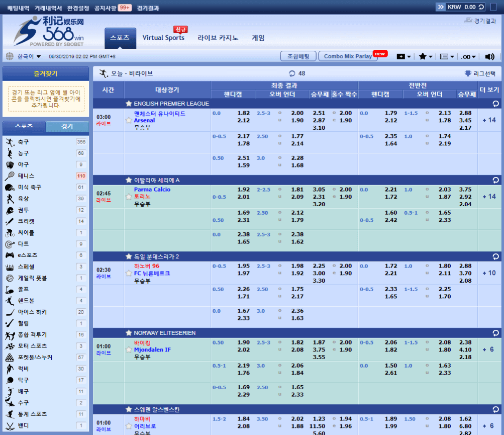Star the 하노버 96 match as favorite
This screenshot has width=504, height=435.
(x=129, y=273)
